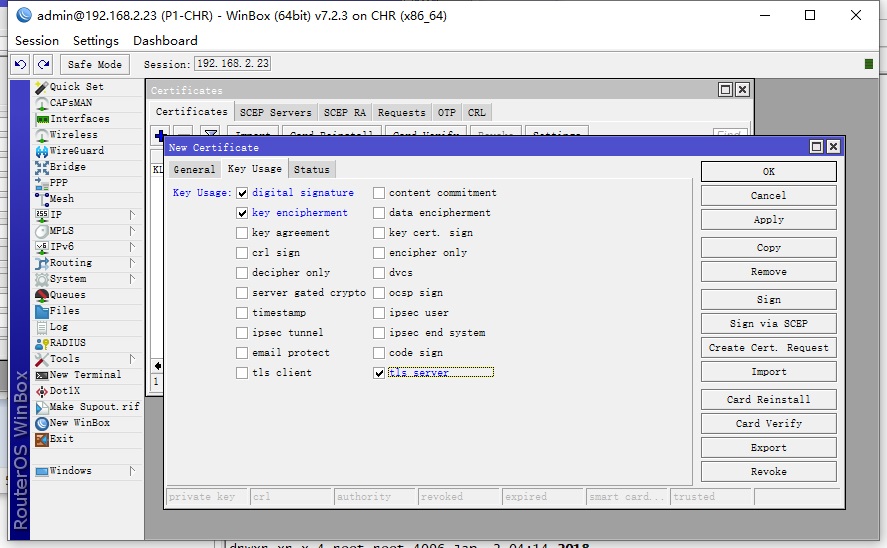Image resolution: width=887 pixels, height=548 pixels.
Task: Expand the System submenu
Action: pos(68,279)
